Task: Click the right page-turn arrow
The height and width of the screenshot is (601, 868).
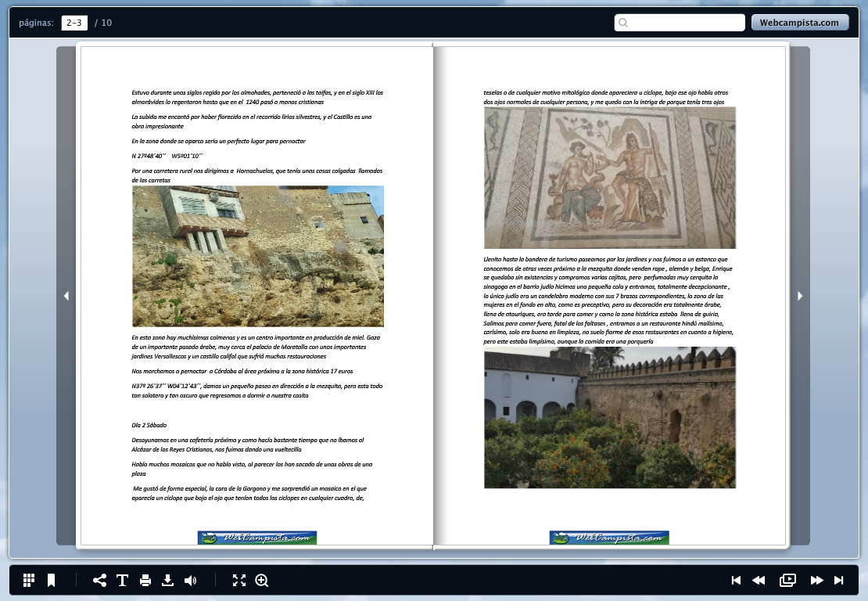Action: 800,296
